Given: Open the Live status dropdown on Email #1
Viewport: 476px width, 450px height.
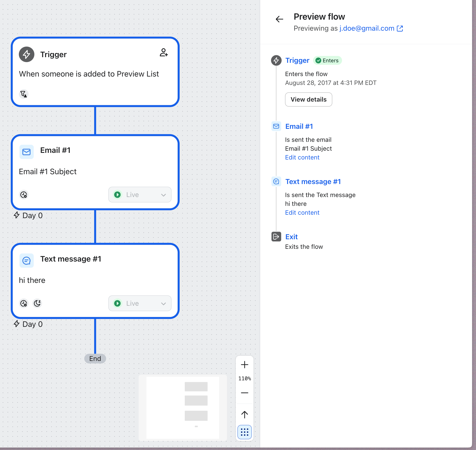Looking at the screenshot, I should pyautogui.click(x=140, y=195).
